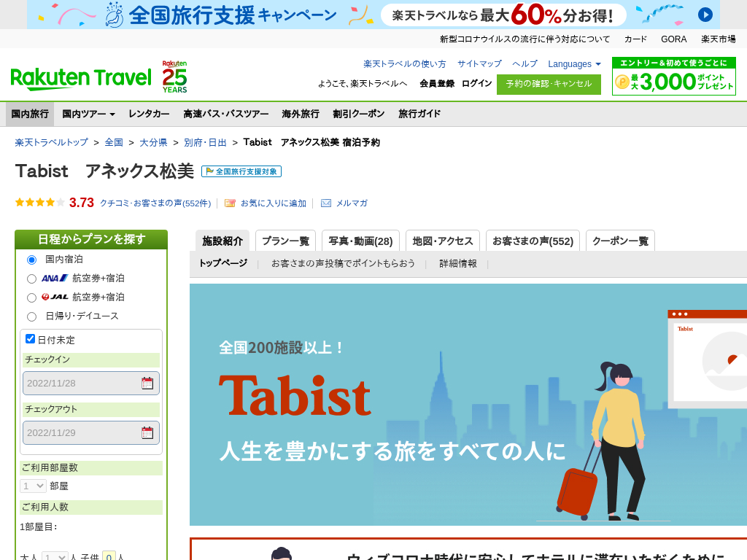This screenshot has width=747, height=560.
Task: Click the favorites heart card icon
Action: (x=230, y=203)
